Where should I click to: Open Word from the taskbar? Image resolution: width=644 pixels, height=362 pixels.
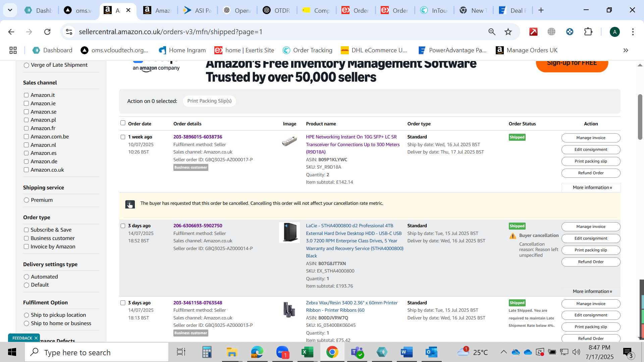click(x=406, y=352)
